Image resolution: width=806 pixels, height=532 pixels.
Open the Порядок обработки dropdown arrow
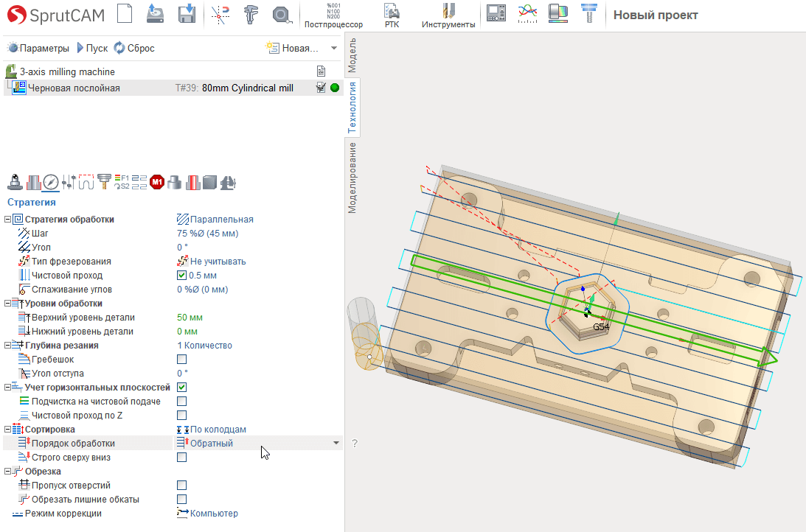tap(336, 443)
